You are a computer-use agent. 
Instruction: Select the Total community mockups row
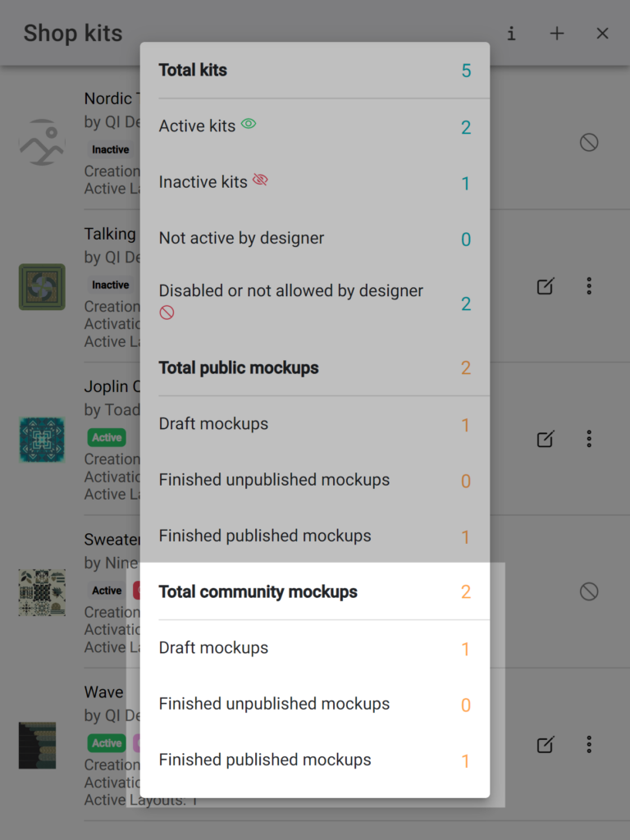[315, 592]
